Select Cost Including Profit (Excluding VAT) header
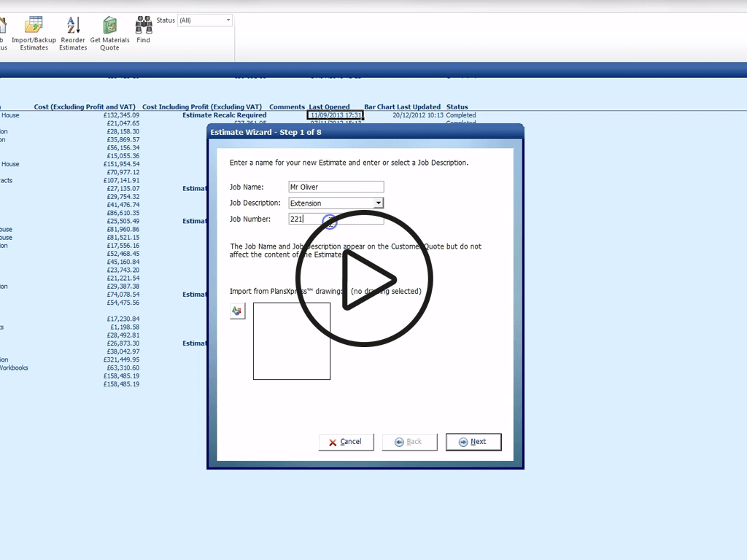Image resolution: width=747 pixels, height=560 pixels. click(202, 106)
